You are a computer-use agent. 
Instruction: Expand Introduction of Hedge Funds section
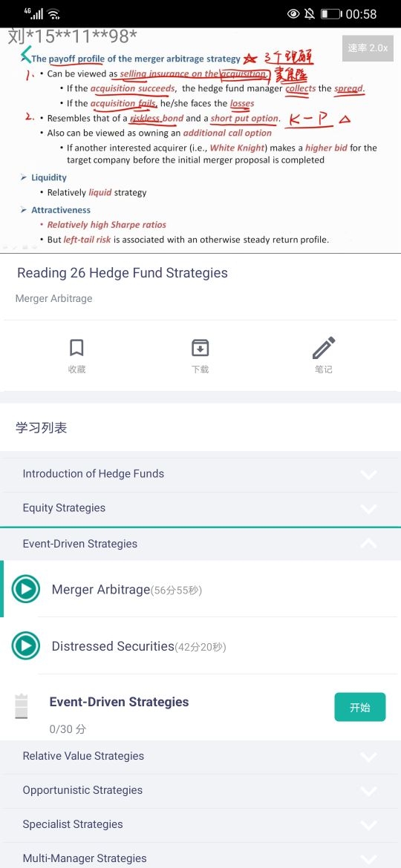pos(200,474)
